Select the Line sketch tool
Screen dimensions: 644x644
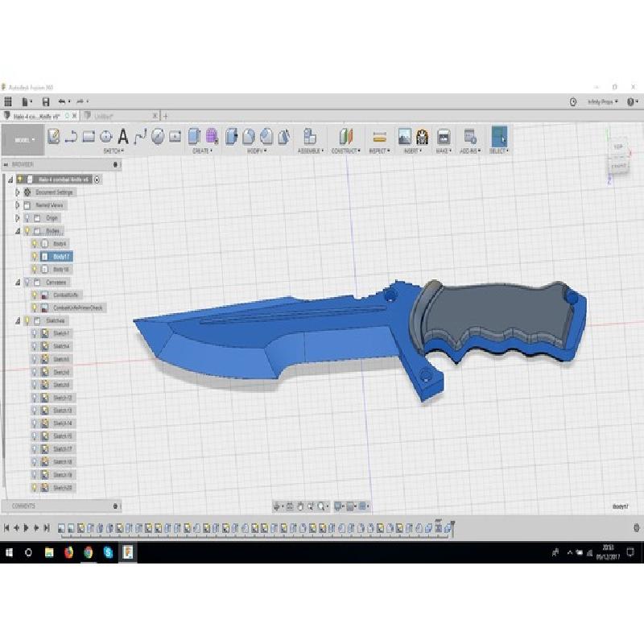click(72, 136)
